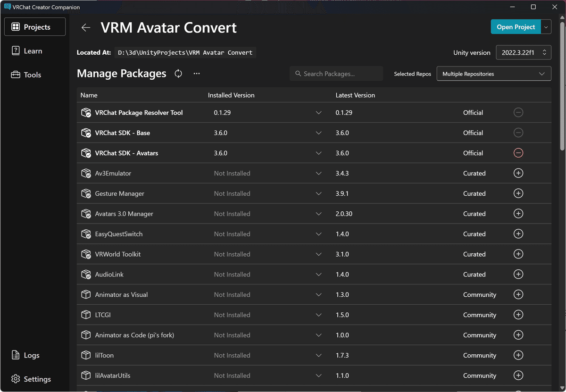This screenshot has width=566, height=392.
Task: Add the Av3Emulator package
Action: (x=518, y=173)
